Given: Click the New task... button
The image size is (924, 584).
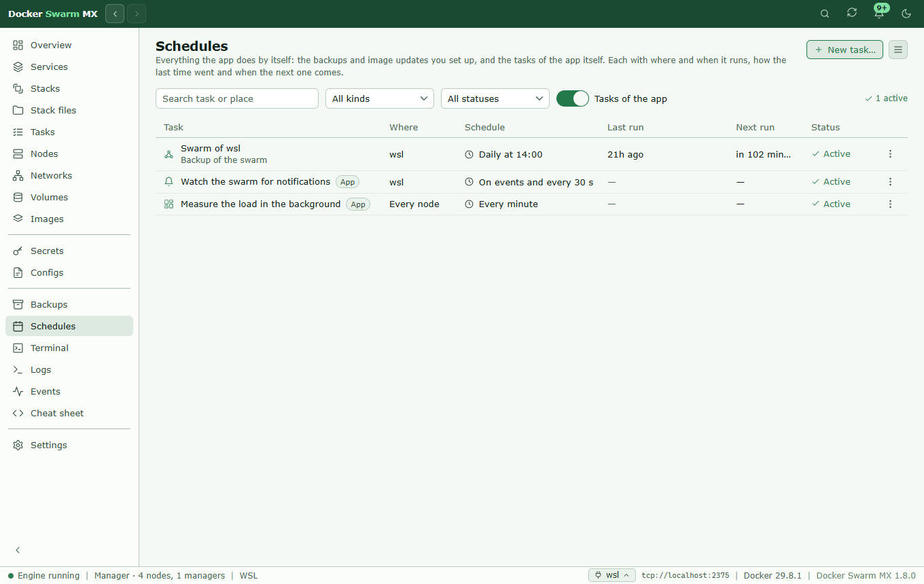Looking at the screenshot, I should 845,50.
